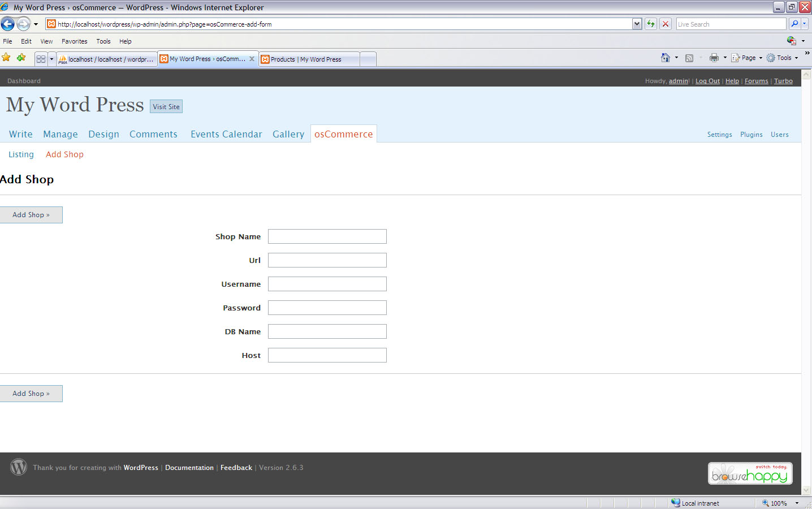The image size is (812, 509).
Task: Click the Url input field
Action: pos(327,260)
